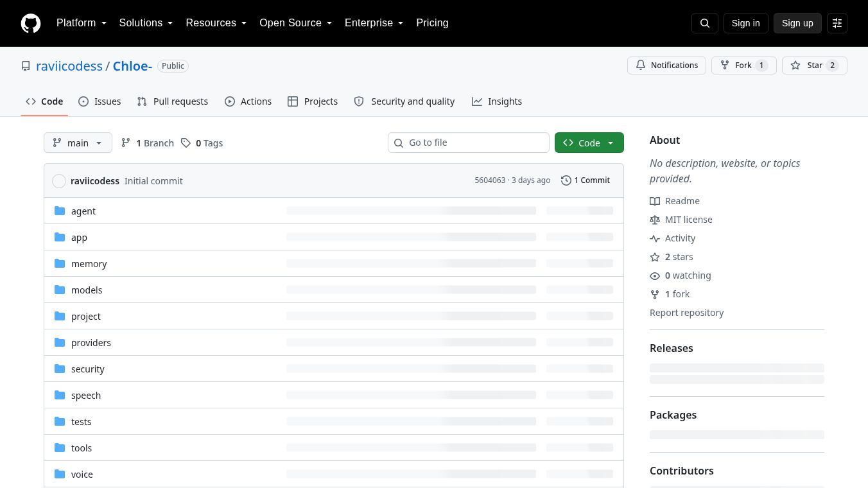The height and width of the screenshot is (488, 868).
Task: Open the Initial commit message link
Action: (153, 181)
